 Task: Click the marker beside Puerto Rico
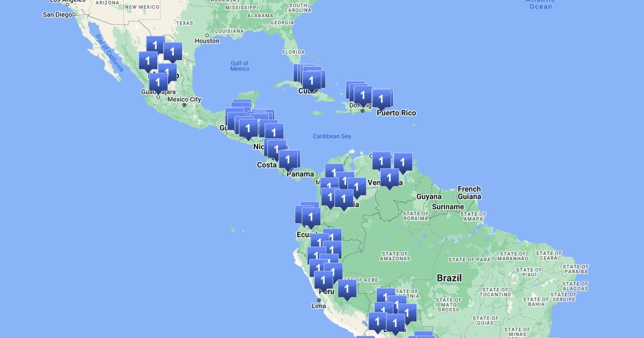click(x=381, y=99)
